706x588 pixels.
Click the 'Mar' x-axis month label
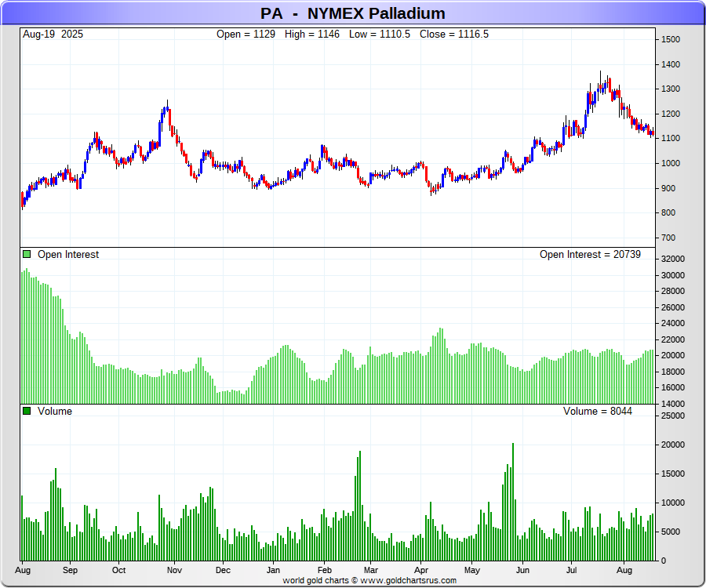(370, 570)
